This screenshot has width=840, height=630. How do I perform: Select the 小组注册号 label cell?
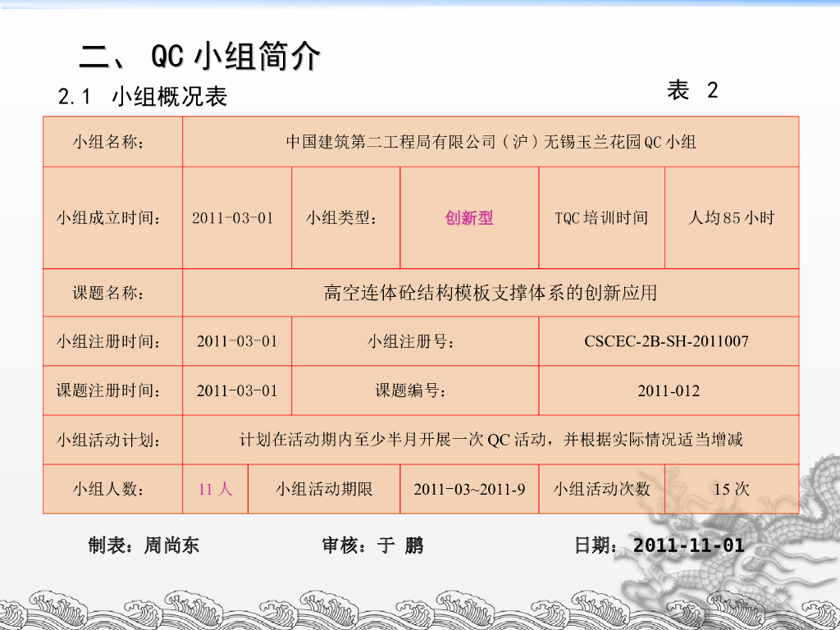pyautogui.click(x=415, y=340)
